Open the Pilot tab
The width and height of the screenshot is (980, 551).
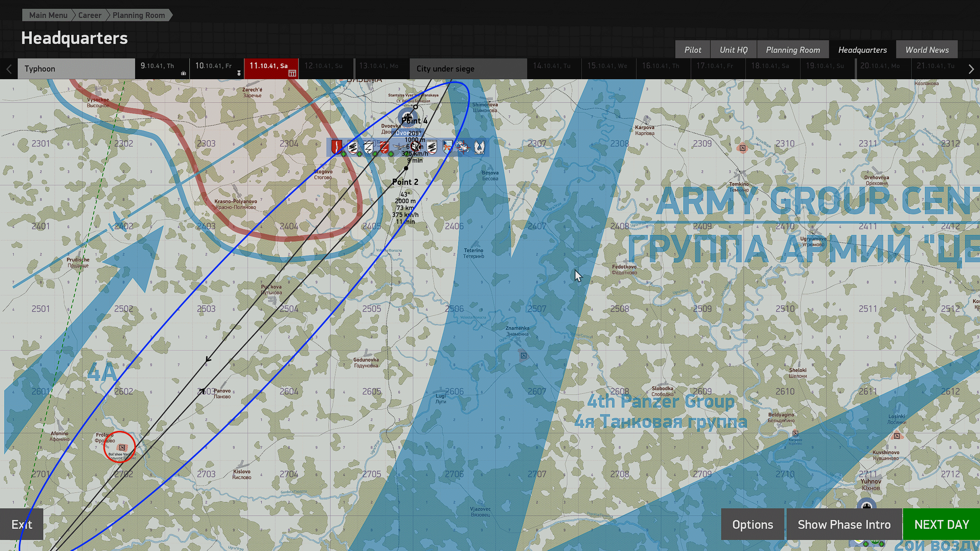pyautogui.click(x=693, y=50)
